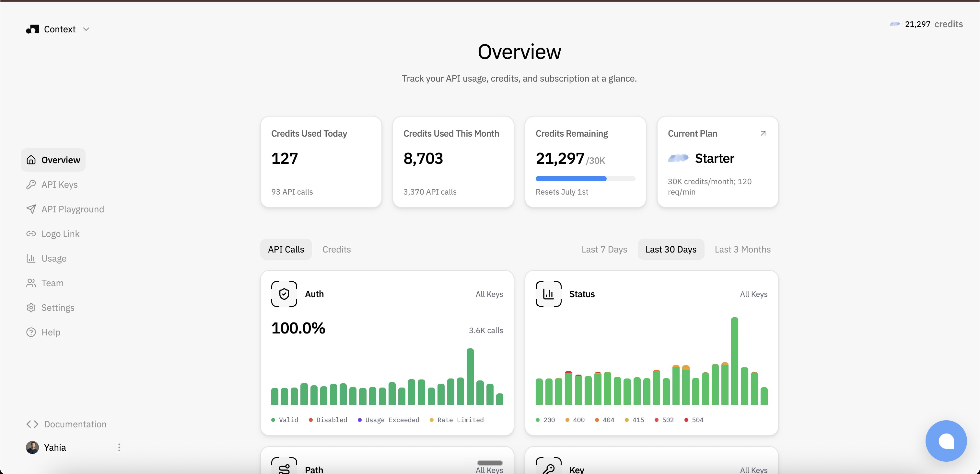The height and width of the screenshot is (474, 980).
Task: Open the Usage page
Action: pyautogui.click(x=46, y=258)
